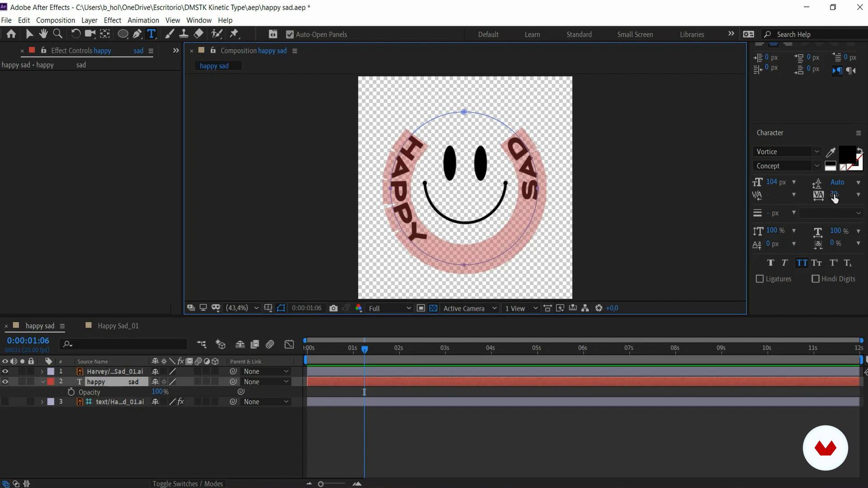Select the Hand tool

[43, 34]
